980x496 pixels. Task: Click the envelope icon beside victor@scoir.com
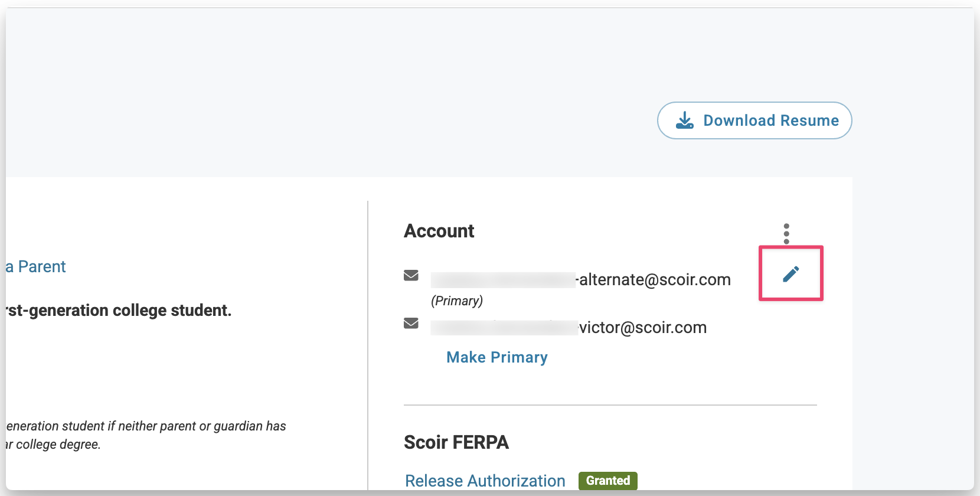411,323
